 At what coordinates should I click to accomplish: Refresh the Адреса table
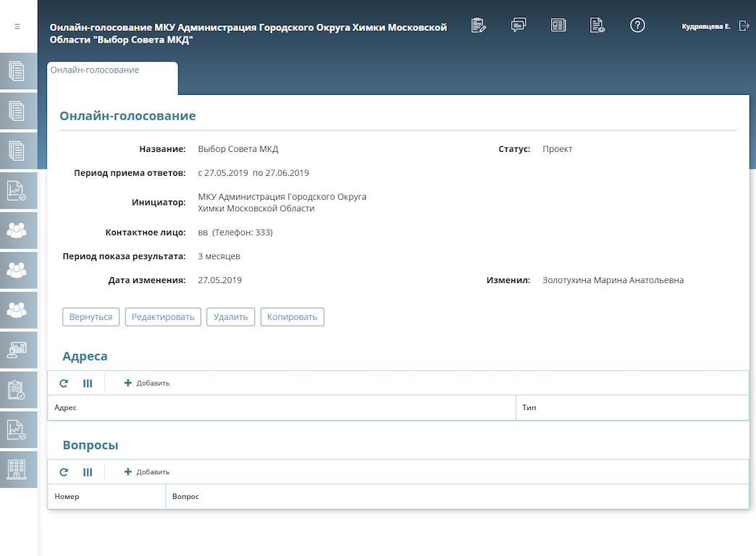click(64, 383)
